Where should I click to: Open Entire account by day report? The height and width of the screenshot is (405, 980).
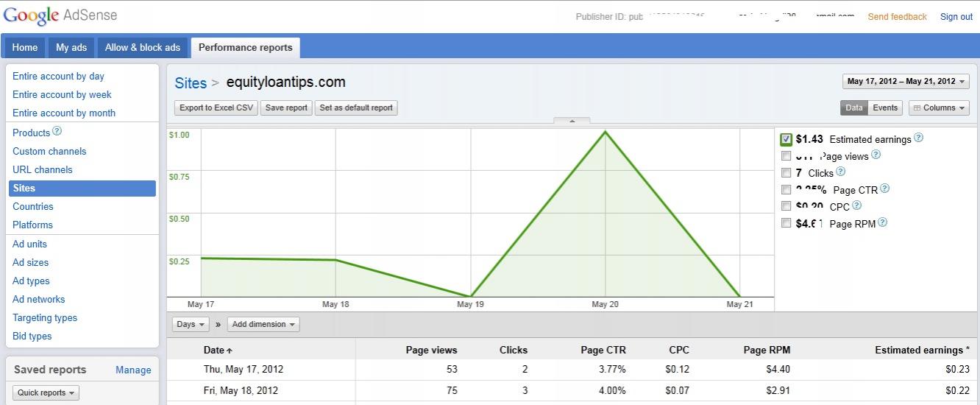coord(58,76)
